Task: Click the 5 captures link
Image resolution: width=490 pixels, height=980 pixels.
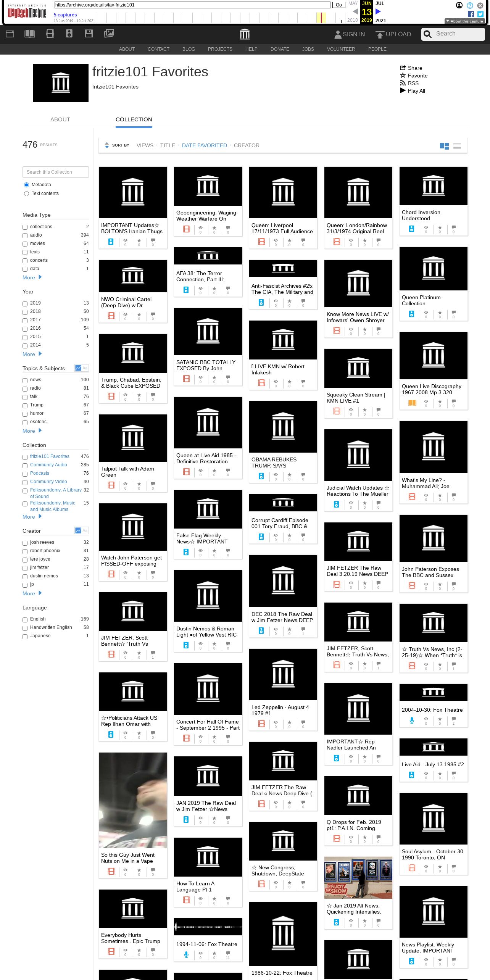Action: pyautogui.click(x=65, y=15)
